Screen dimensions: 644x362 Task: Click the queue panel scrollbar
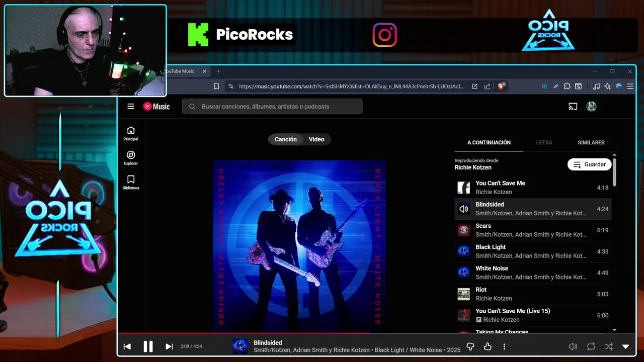point(614,172)
